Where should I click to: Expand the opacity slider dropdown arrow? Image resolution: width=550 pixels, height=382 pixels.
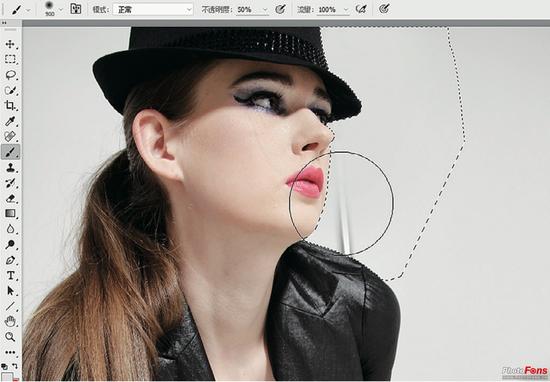[265, 10]
